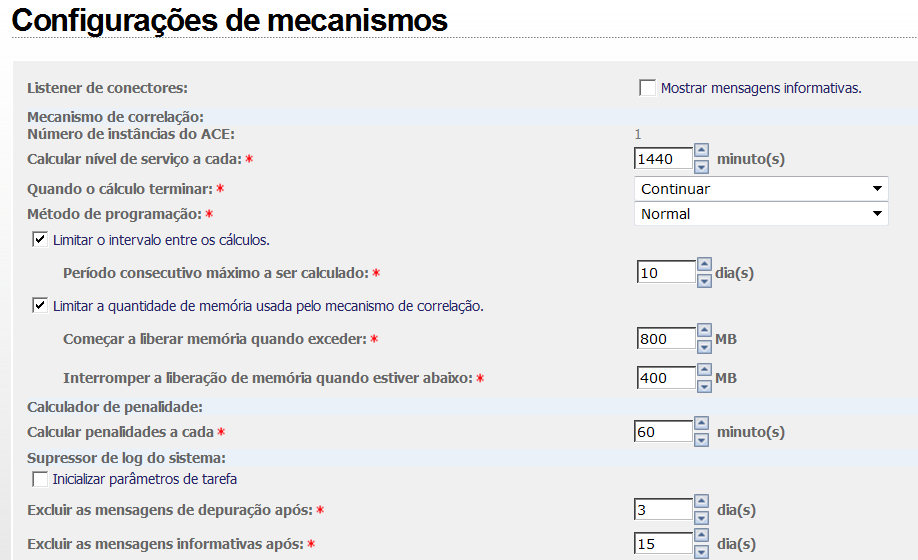The width and height of the screenshot is (918, 560).
Task: Toggle the memory limit for correlation mechanism checkbox
Action: point(40,306)
